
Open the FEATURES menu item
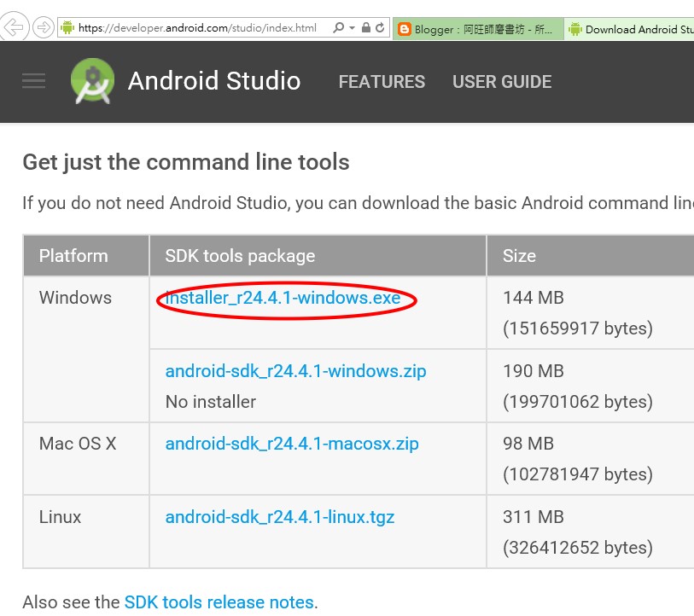[x=382, y=82]
